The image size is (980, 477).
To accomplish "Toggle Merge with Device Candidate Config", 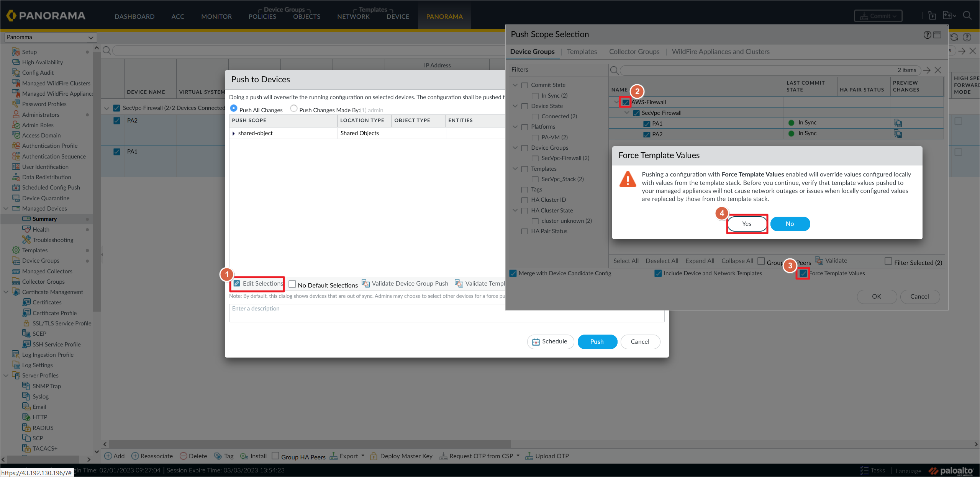I will pos(513,273).
